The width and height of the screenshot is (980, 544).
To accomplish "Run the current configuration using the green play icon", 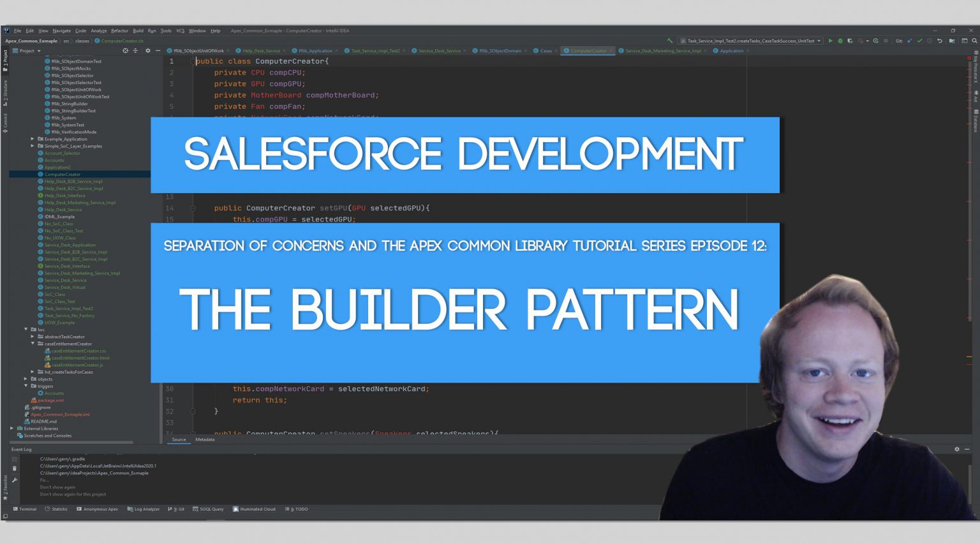I will [x=830, y=40].
